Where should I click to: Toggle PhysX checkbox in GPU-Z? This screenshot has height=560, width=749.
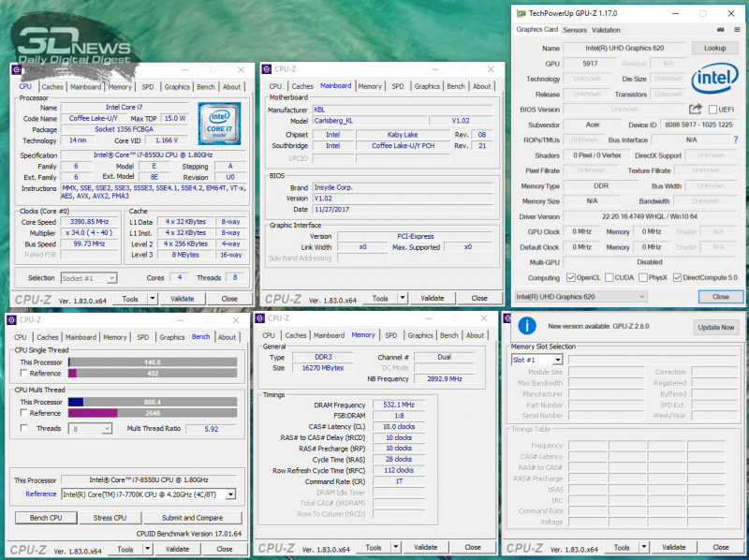(x=643, y=277)
